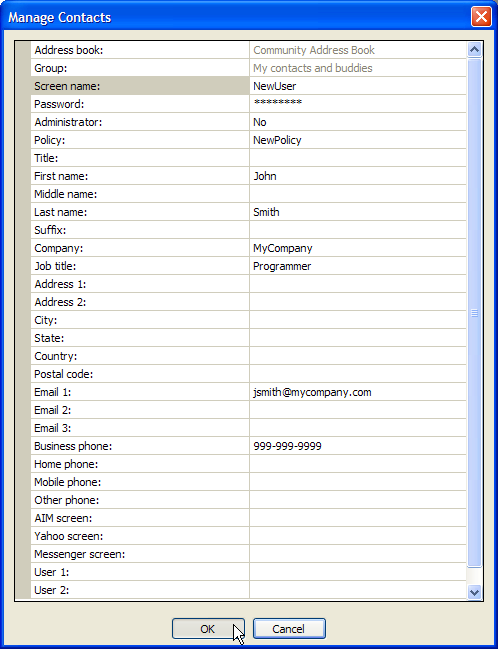Viewport: 498px width, 649px height.
Task: Click the vertical scrollbar thumb
Action: coord(474,313)
